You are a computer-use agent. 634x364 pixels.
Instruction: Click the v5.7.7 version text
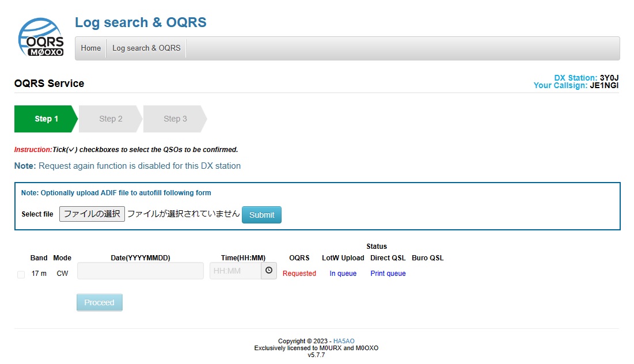[316, 355]
